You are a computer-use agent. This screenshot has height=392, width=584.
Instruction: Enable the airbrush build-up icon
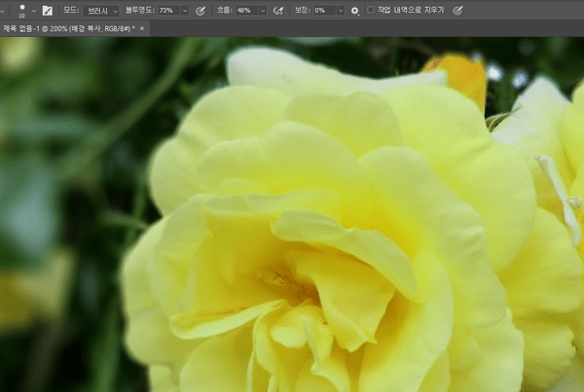click(277, 11)
